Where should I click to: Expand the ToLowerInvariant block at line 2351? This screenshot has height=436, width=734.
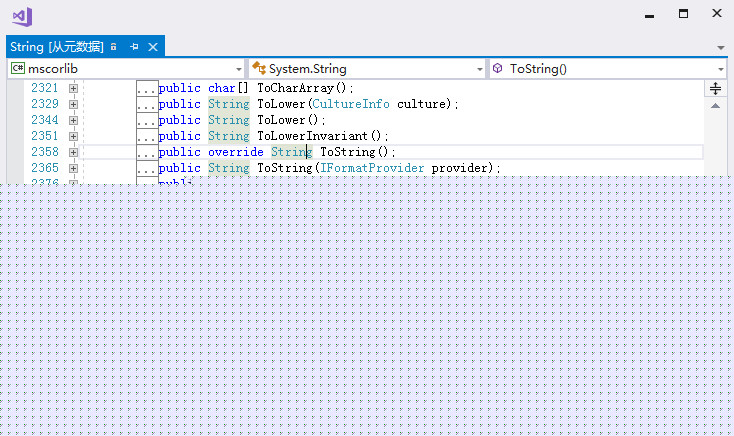pos(73,136)
